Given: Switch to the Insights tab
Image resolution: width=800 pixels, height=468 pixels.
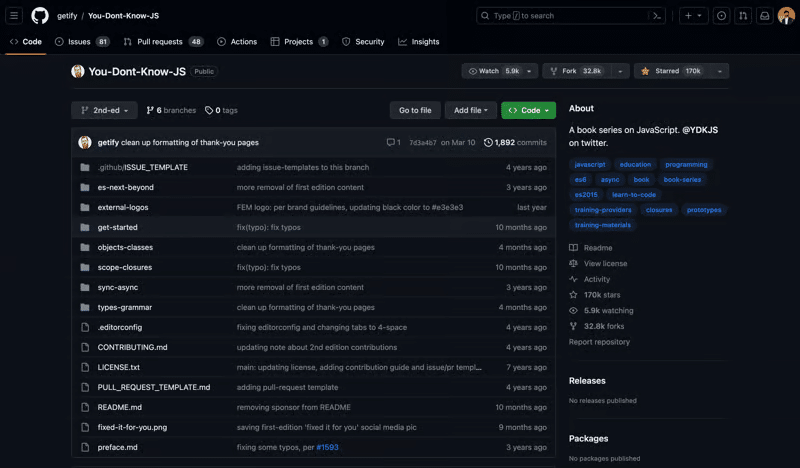Looking at the screenshot, I should pyautogui.click(x=418, y=42).
